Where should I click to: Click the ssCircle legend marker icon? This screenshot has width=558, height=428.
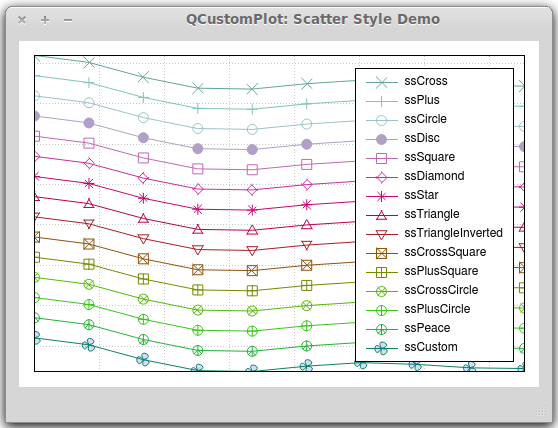point(381,120)
